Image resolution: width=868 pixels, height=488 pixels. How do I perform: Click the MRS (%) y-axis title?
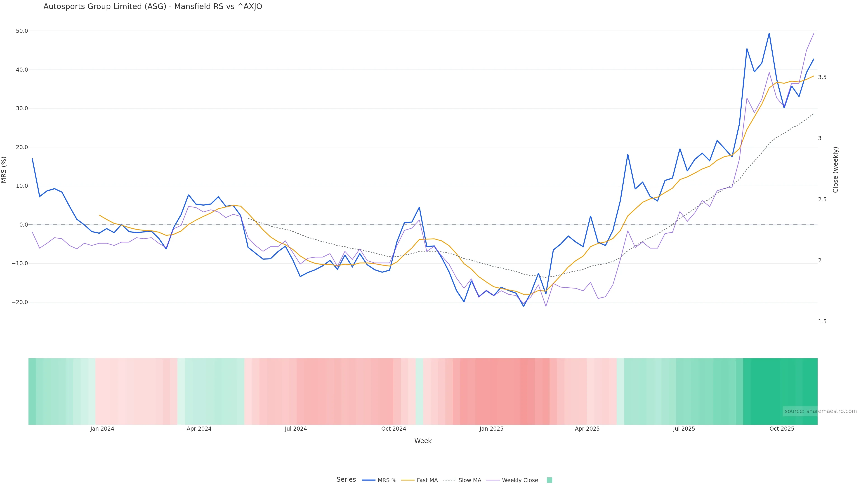(4, 170)
